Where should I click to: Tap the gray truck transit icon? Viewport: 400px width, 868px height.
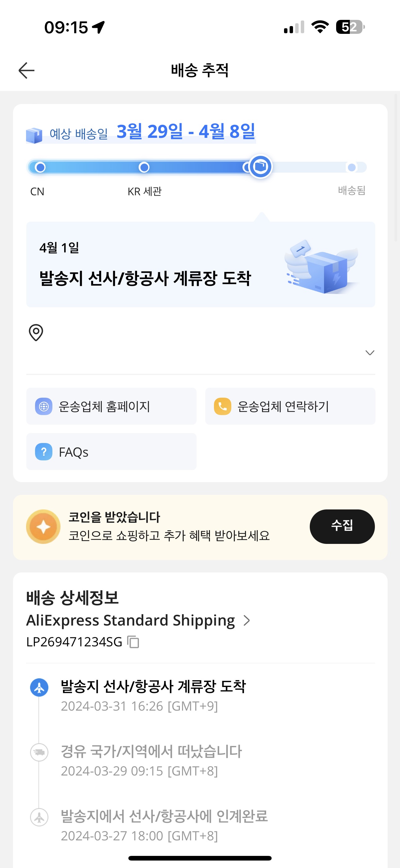point(39,752)
